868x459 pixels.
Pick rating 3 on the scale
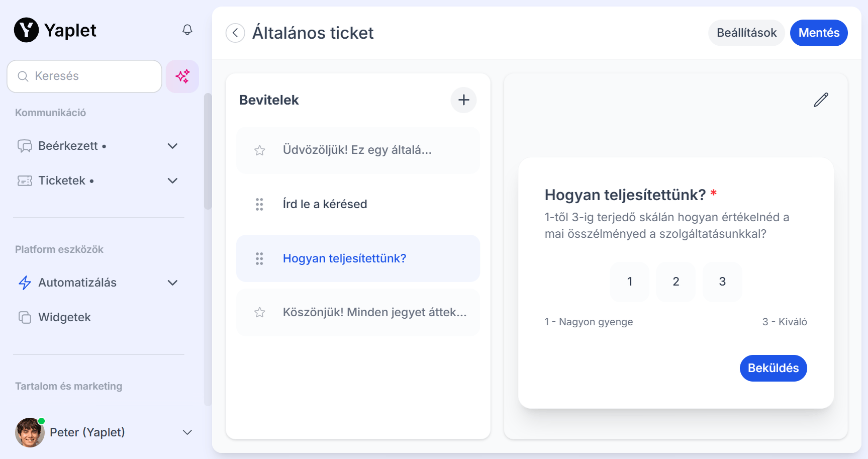pyautogui.click(x=722, y=282)
